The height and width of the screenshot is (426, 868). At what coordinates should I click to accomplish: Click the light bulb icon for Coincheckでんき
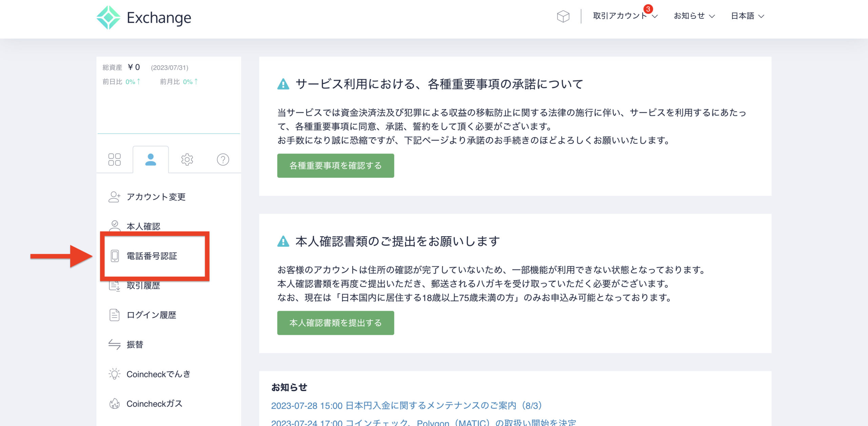(x=114, y=374)
